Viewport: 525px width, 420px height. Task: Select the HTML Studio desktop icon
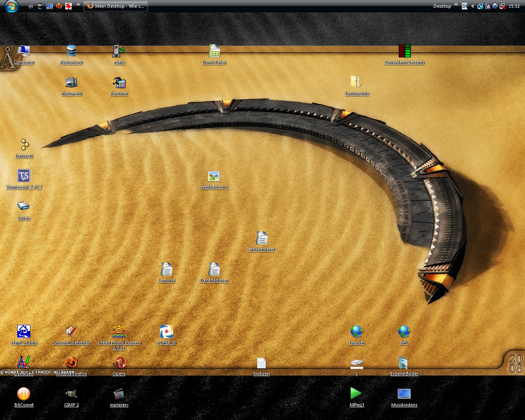click(x=24, y=332)
